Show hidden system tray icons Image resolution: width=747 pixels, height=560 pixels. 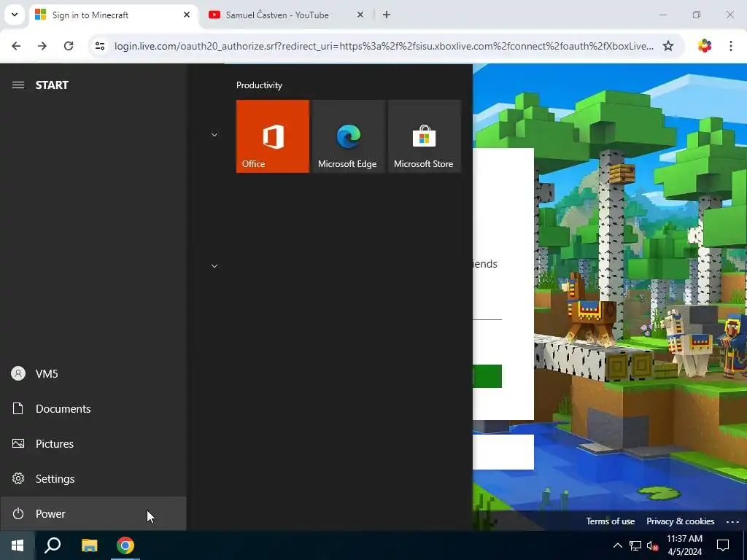617,545
